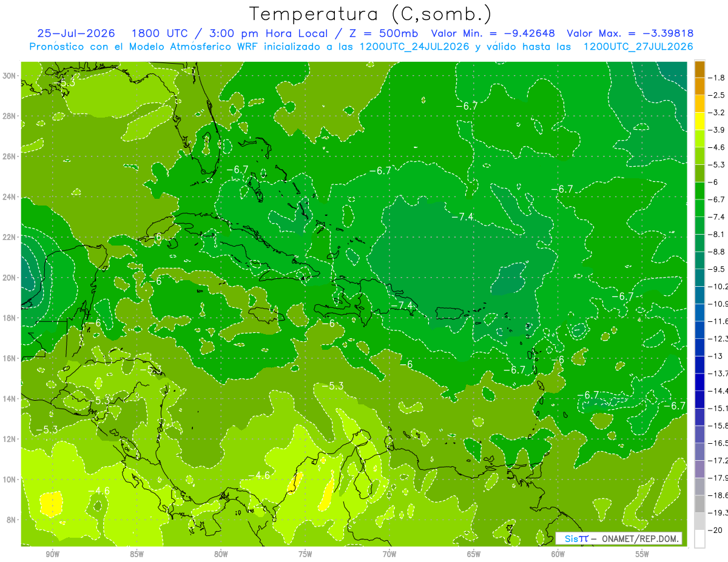Click the -13 label on the color scale
Image resolution: width=728 pixels, height=562 pixels.
click(716, 356)
